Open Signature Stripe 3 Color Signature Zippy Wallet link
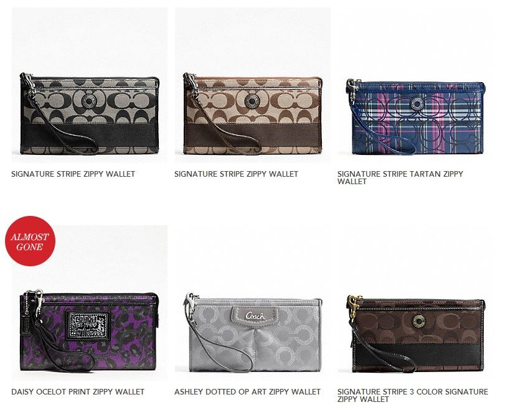 tap(413, 396)
